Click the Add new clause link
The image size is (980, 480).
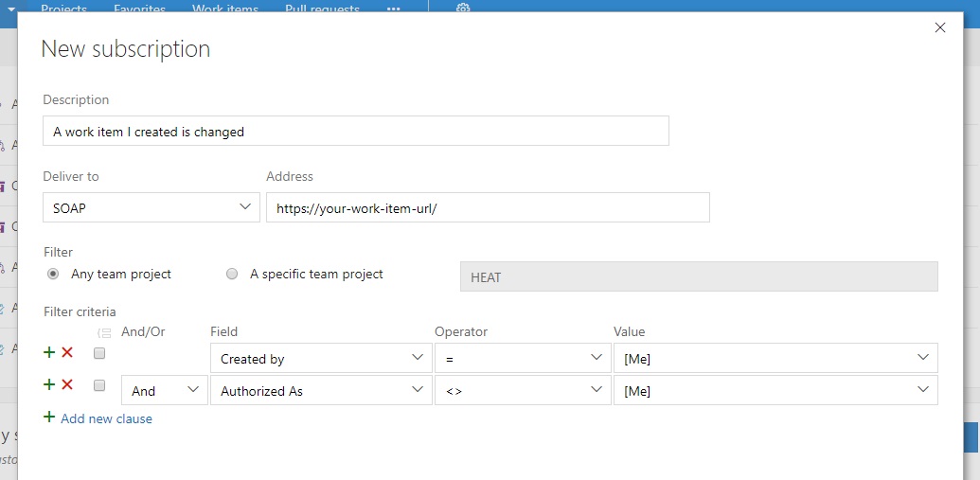tap(106, 418)
